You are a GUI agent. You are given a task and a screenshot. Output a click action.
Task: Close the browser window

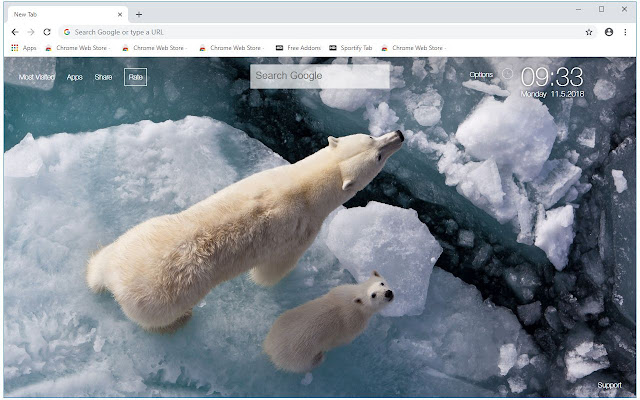coord(624,9)
